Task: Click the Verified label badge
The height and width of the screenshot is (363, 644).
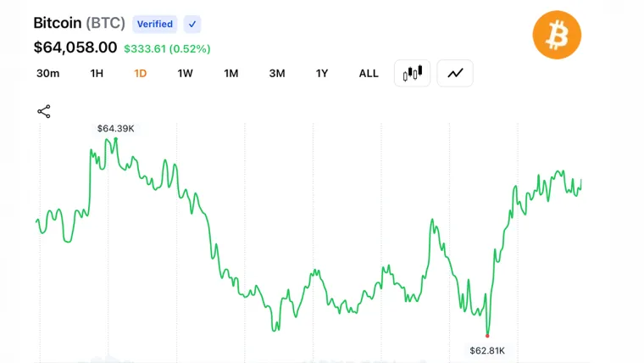Action: click(x=155, y=25)
